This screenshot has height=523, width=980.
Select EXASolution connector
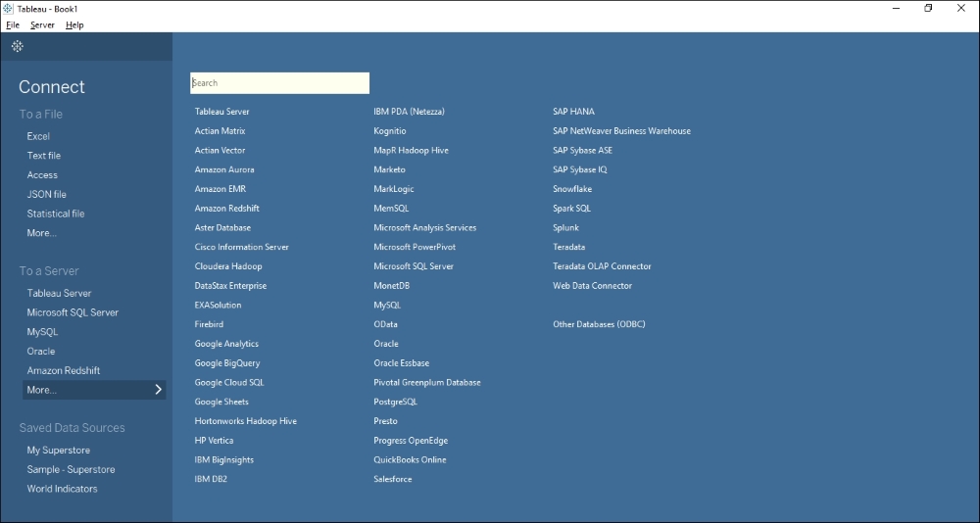pos(218,305)
